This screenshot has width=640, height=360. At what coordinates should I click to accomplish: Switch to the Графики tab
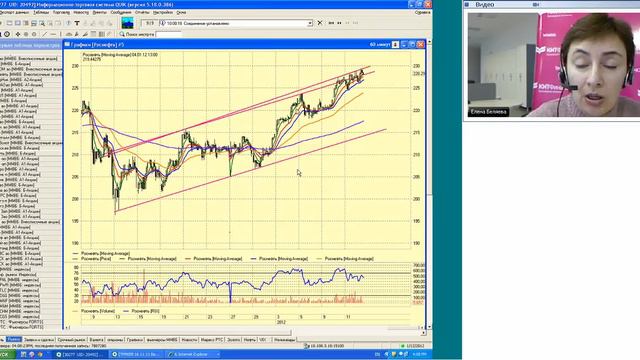pyautogui.click(x=135, y=340)
